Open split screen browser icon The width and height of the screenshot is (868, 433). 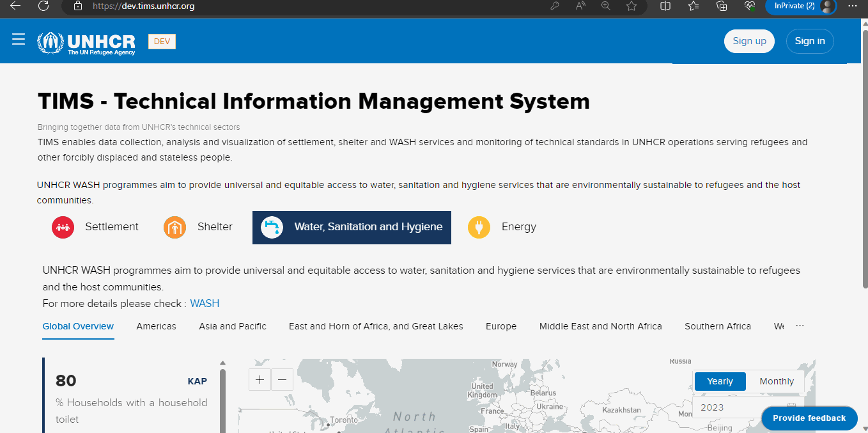[x=665, y=6]
